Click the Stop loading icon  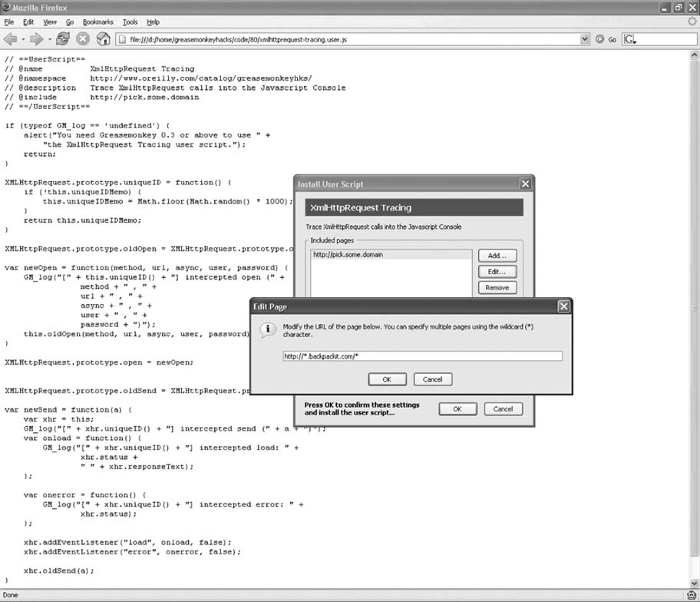click(x=83, y=38)
